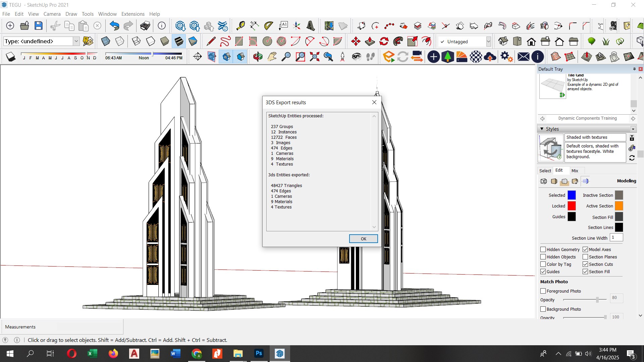Open Excel from the taskbar
Viewport: 644px width, 362px height.
92,353
